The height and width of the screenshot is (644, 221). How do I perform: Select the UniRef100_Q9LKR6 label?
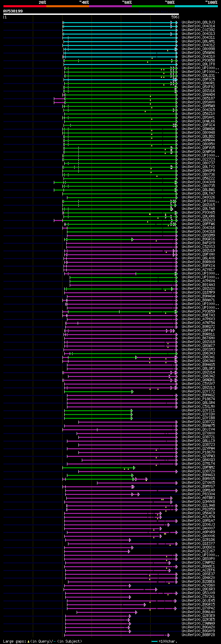click(x=198, y=216)
